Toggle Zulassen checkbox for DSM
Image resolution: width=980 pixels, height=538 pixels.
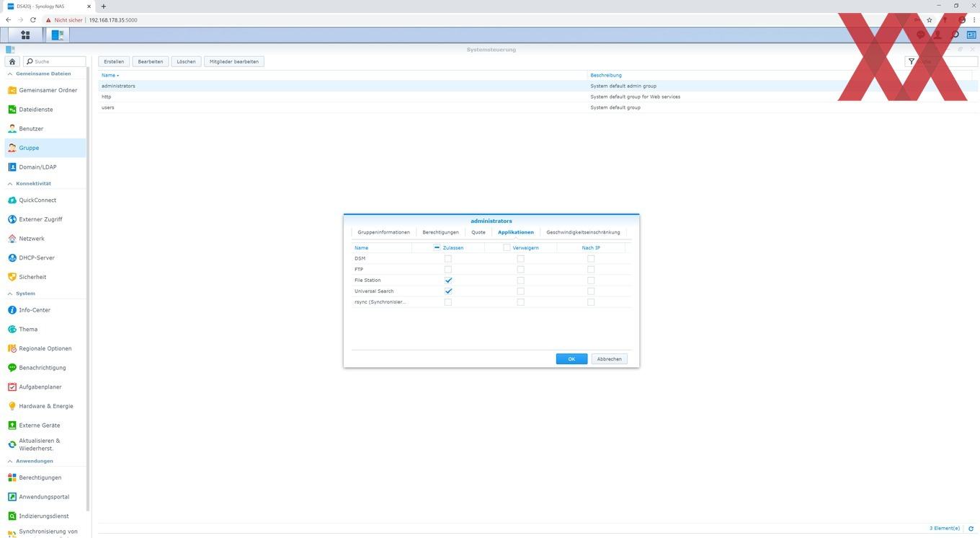tap(448, 258)
